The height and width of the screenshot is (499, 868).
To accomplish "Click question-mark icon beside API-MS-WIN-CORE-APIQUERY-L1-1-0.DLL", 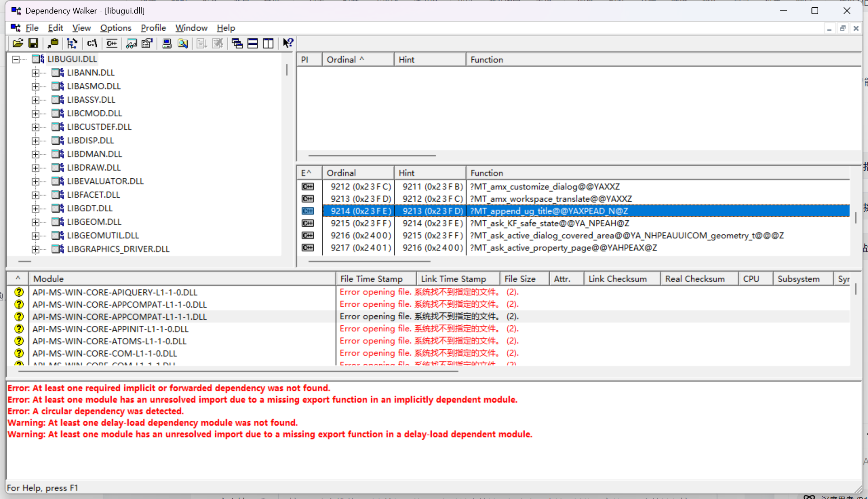I will pyautogui.click(x=19, y=292).
